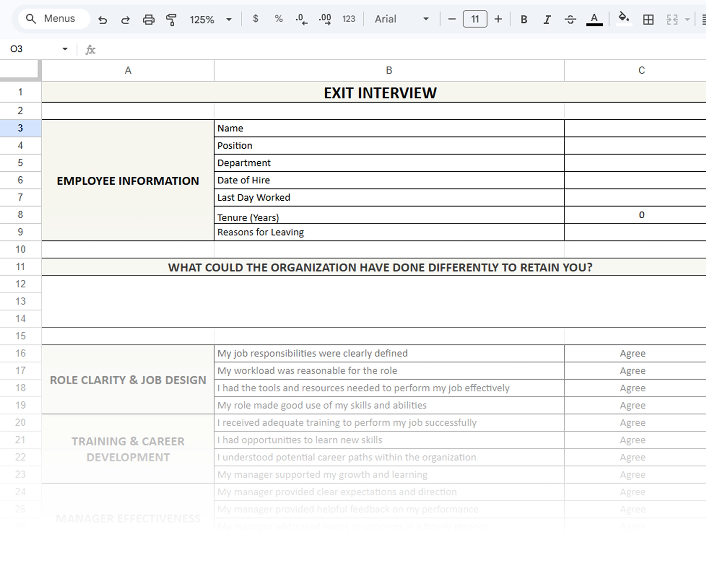The width and height of the screenshot is (706, 588).
Task: Select the Last Day Worked cell
Action: tap(389, 197)
